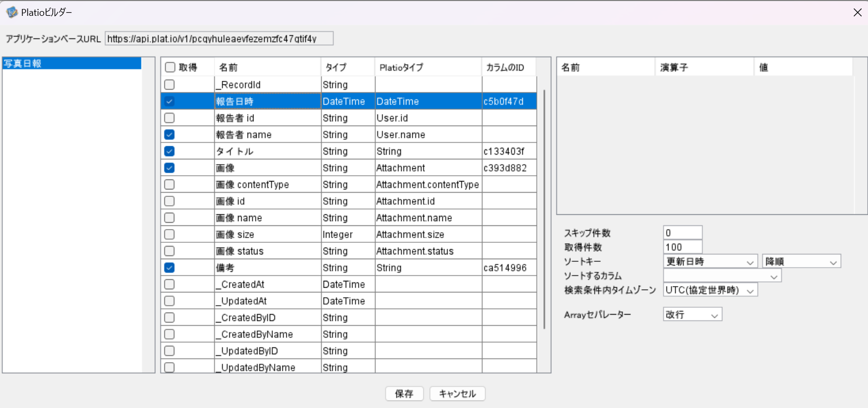Click the Attachment.contentType cell
The image size is (868, 408).
pos(428,184)
